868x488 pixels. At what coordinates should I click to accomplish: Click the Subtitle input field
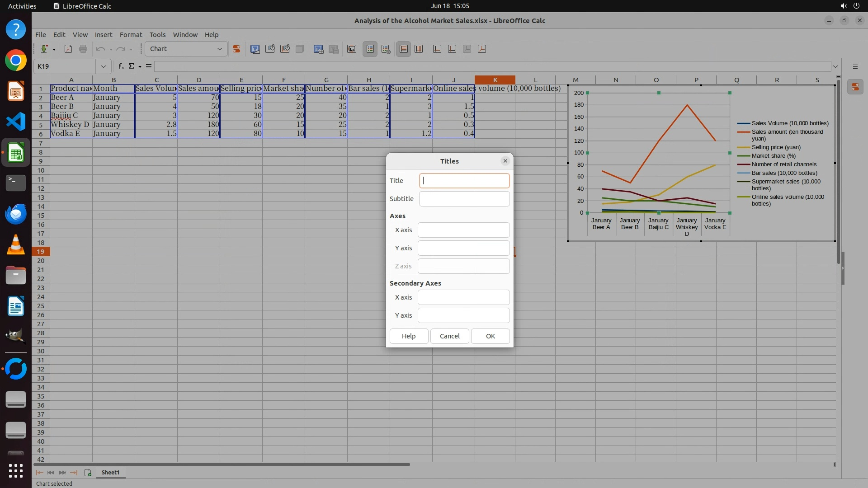(x=464, y=198)
